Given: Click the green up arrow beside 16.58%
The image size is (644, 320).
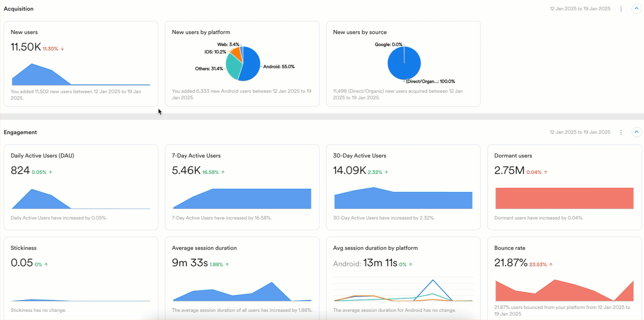Looking at the screenshot, I should pyautogui.click(x=223, y=172).
